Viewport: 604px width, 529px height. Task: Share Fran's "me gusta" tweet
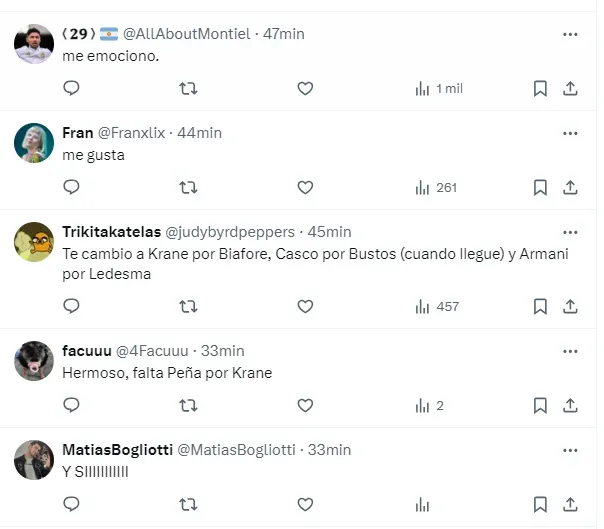(x=570, y=187)
